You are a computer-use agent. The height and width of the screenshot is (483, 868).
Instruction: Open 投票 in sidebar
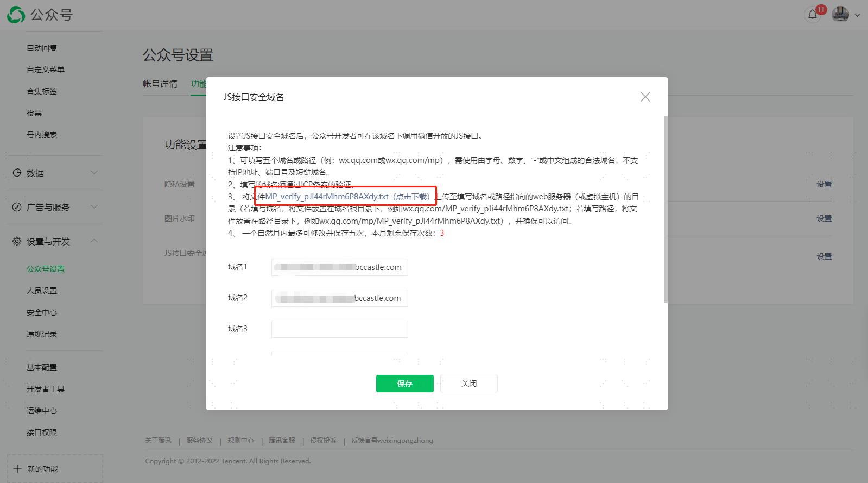tap(34, 113)
